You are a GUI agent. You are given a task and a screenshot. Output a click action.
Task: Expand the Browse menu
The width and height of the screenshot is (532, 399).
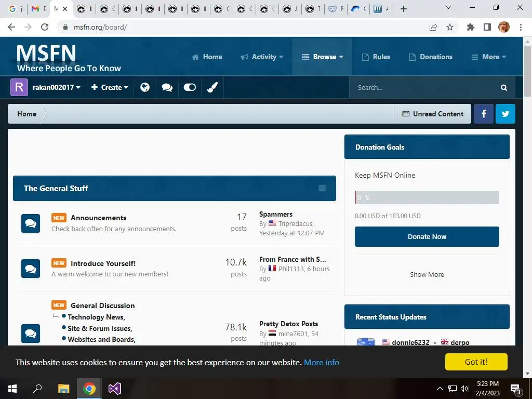[x=322, y=57]
